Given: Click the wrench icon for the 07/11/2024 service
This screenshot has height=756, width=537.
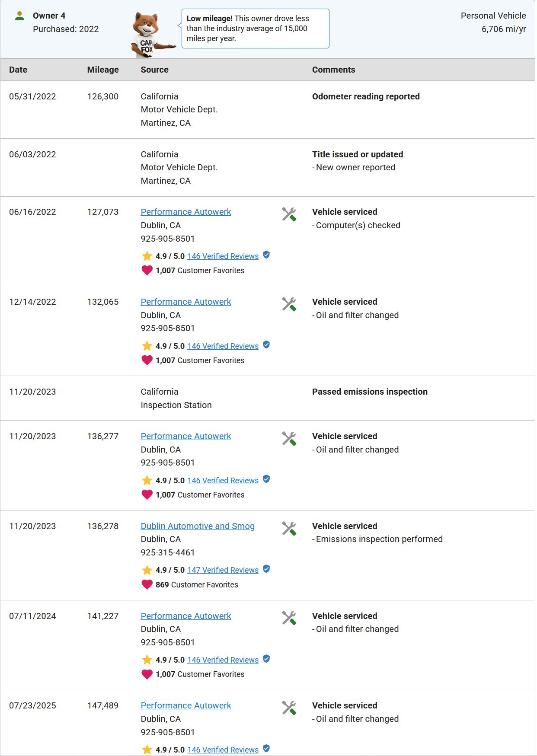Looking at the screenshot, I should (x=289, y=618).
